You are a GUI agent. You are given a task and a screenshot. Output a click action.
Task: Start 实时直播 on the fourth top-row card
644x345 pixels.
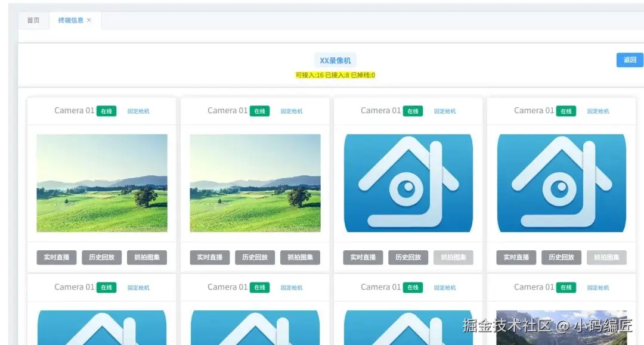pos(516,257)
